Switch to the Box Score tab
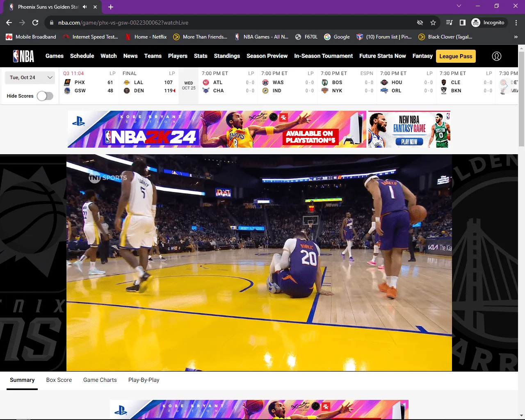This screenshot has height=420, width=525. click(59, 380)
